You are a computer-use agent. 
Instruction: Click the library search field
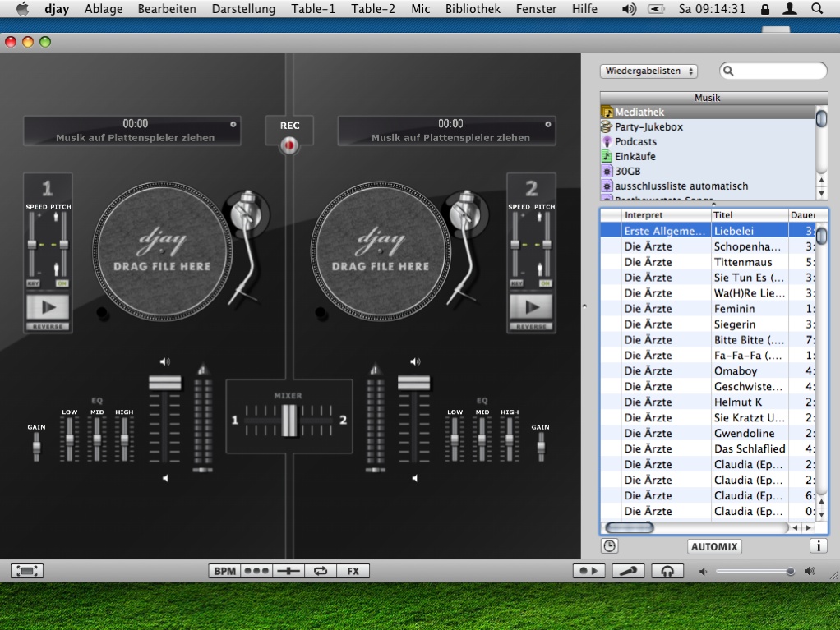click(773, 71)
